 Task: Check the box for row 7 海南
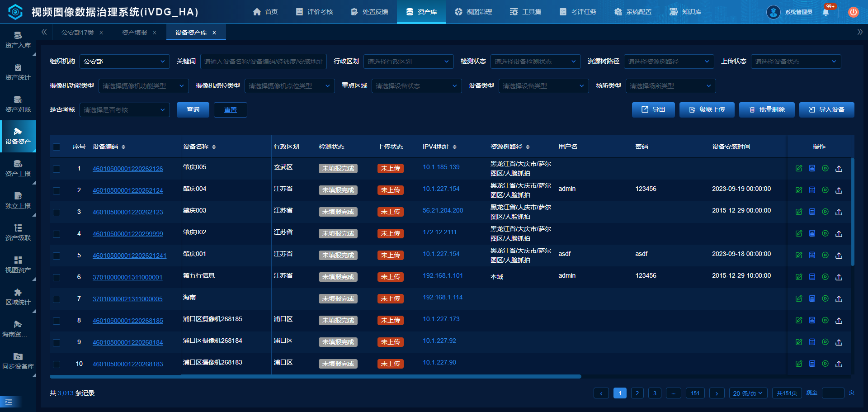57,299
